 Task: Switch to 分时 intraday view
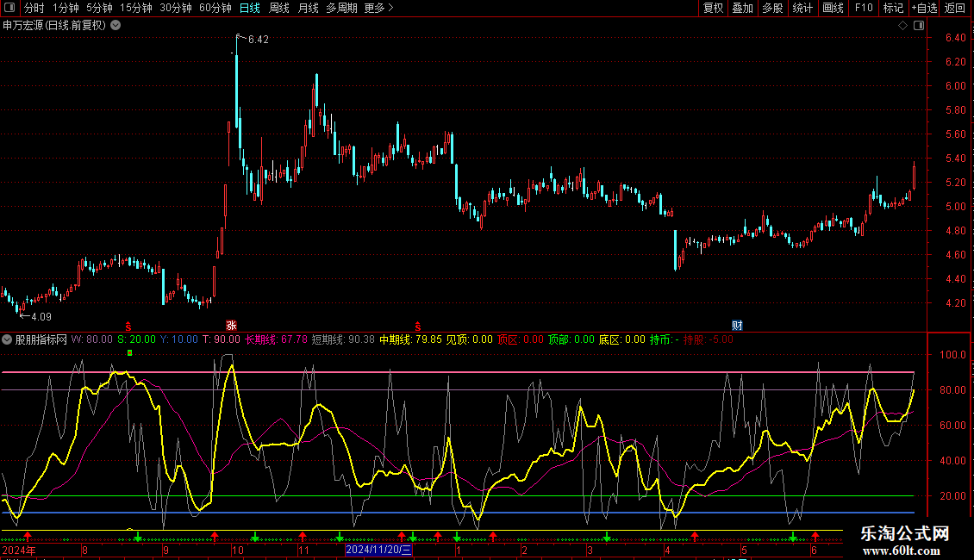coord(34,9)
